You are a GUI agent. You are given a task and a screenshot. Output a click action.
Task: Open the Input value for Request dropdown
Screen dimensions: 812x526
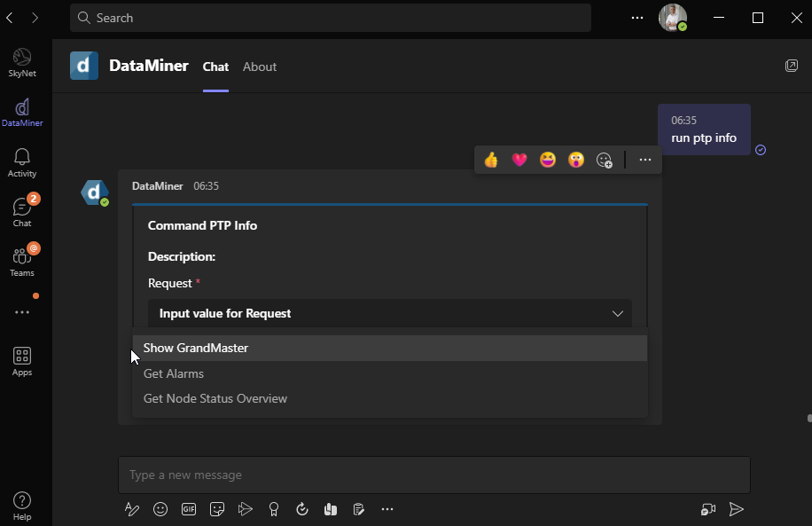point(390,313)
